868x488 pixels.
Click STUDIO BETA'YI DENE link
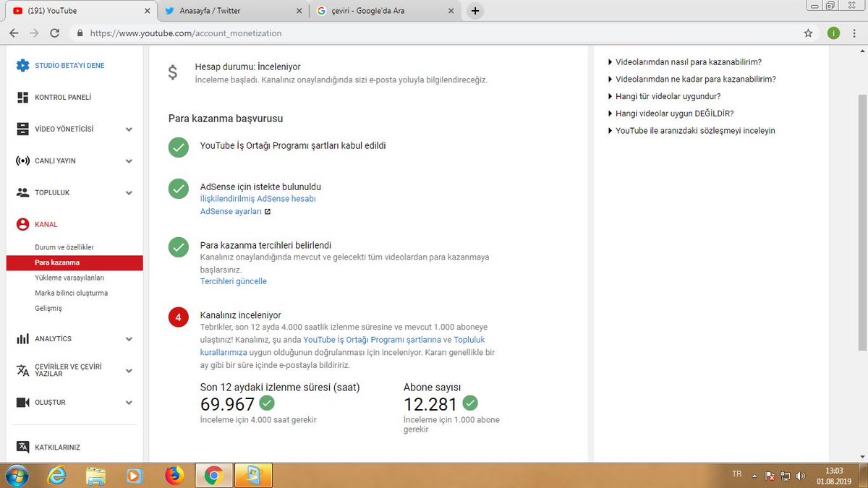coord(69,65)
